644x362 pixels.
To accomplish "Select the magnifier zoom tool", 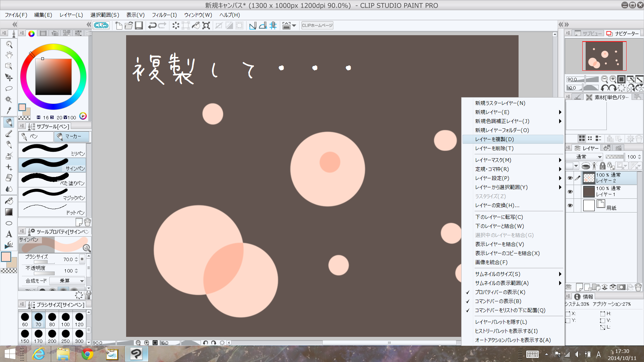I will tap(9, 44).
